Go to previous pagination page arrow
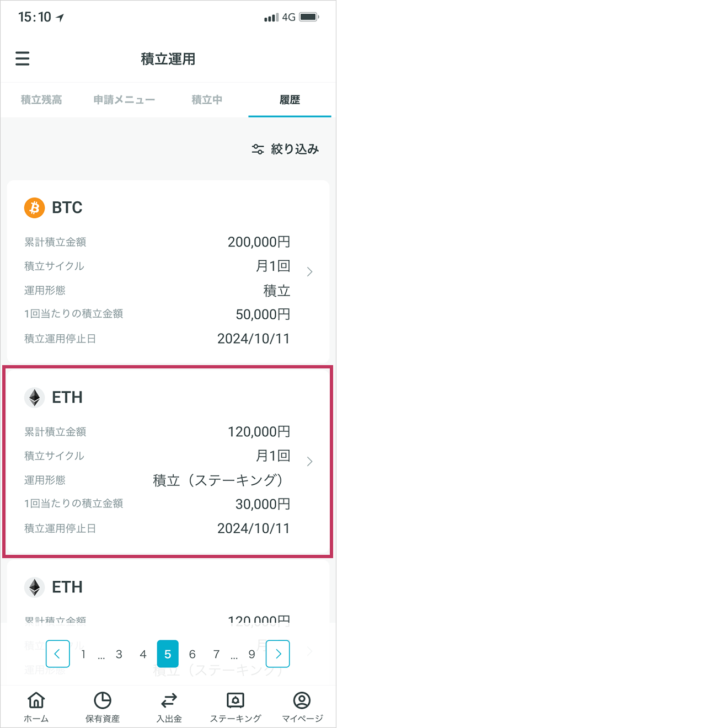Screen dimensions: 717x728 point(57,654)
